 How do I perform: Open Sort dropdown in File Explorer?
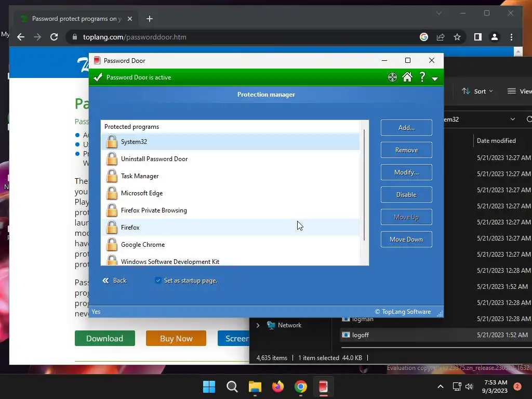coord(477,91)
